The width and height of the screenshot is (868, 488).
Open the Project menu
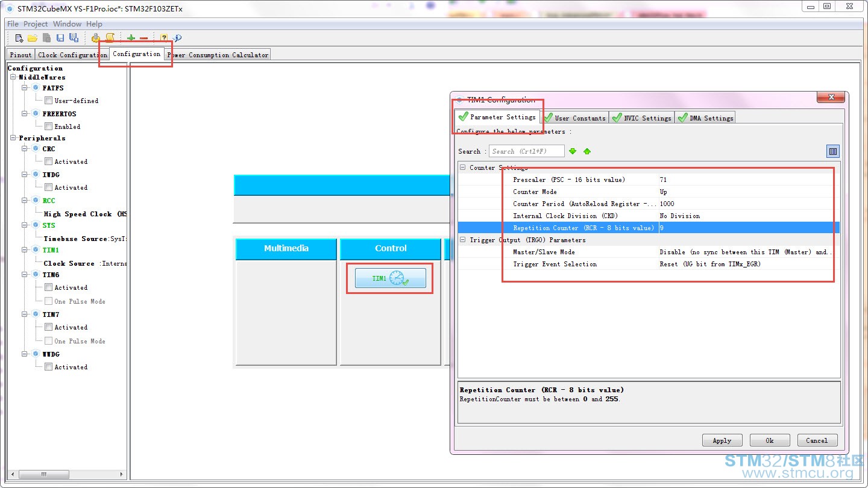[36, 24]
